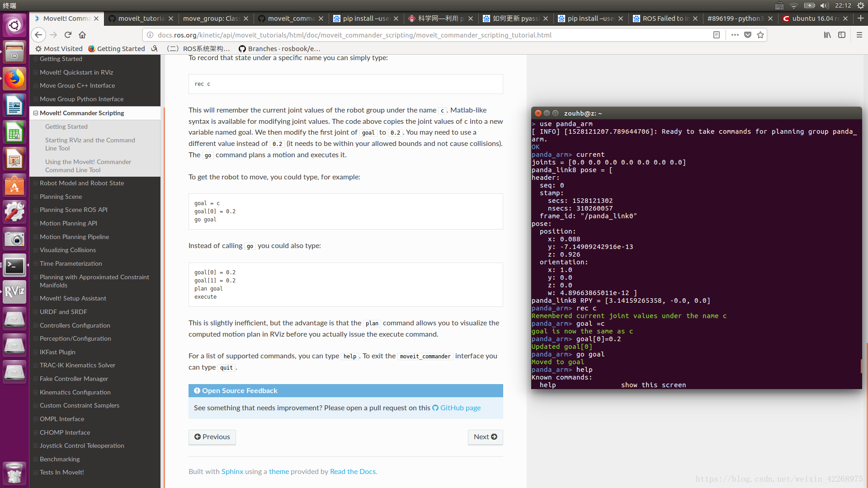Expand the Move Group Python Interface section
868x488 pixels.
click(36, 99)
